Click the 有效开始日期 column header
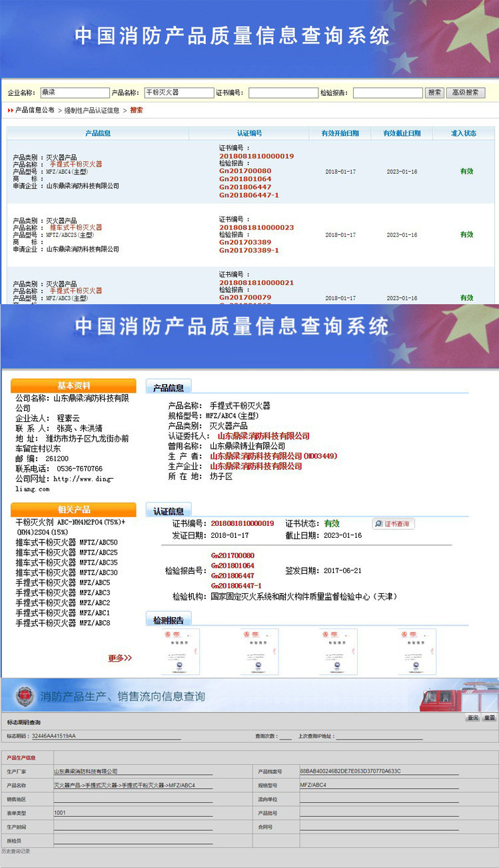Image resolution: width=499 pixels, height=868 pixels. tap(340, 134)
